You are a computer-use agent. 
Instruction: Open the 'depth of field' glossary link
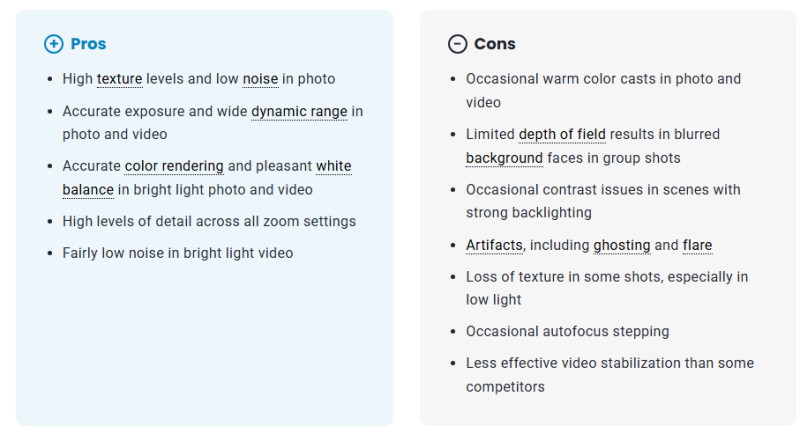[x=562, y=134]
